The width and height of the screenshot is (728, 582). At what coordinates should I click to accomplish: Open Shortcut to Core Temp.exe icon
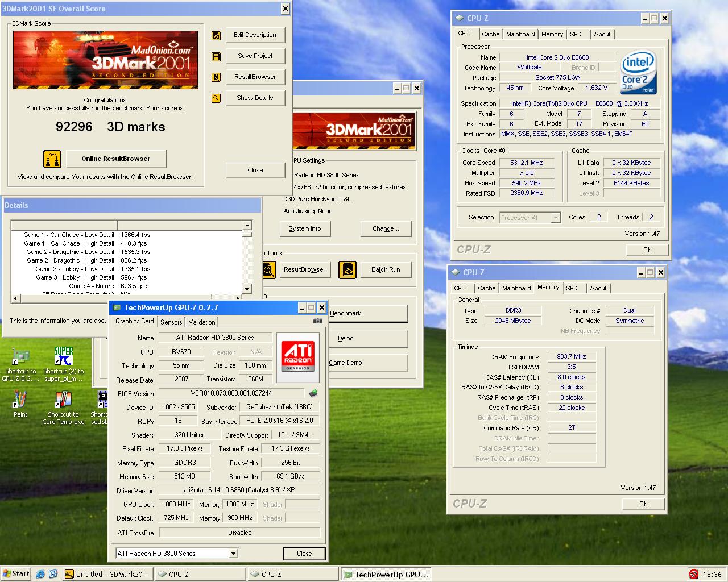(63, 408)
